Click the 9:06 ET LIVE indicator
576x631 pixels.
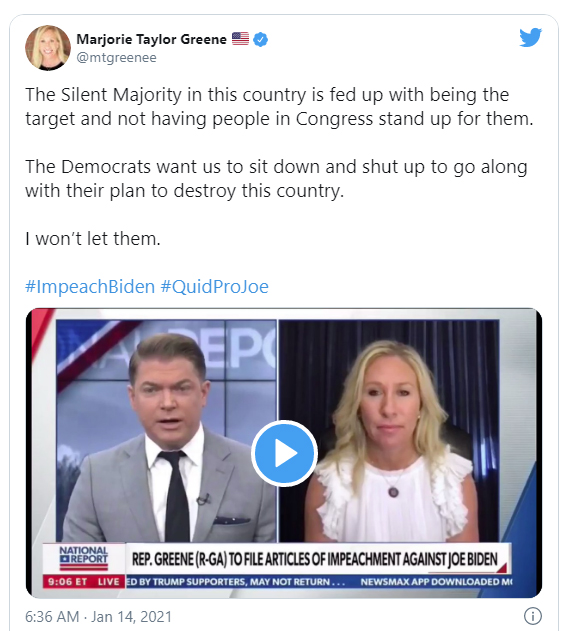coord(84,582)
